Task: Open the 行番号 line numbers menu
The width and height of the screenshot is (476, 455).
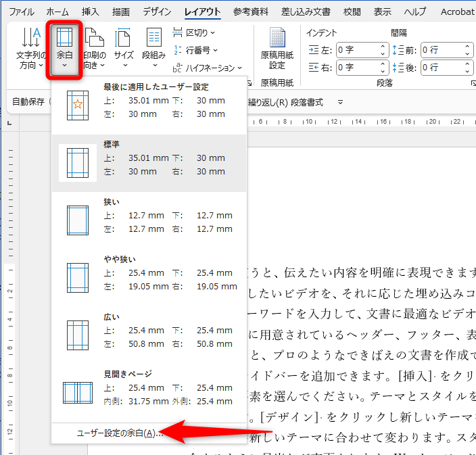Action: (195, 50)
